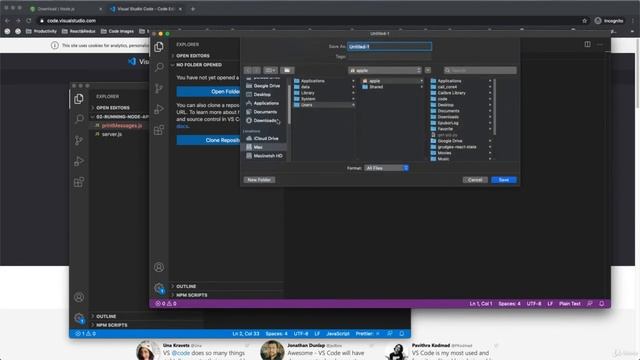Image resolution: width=640 pixels, height=360 pixels.
Task: Click split editor icon in front window
Action: coord(587,44)
